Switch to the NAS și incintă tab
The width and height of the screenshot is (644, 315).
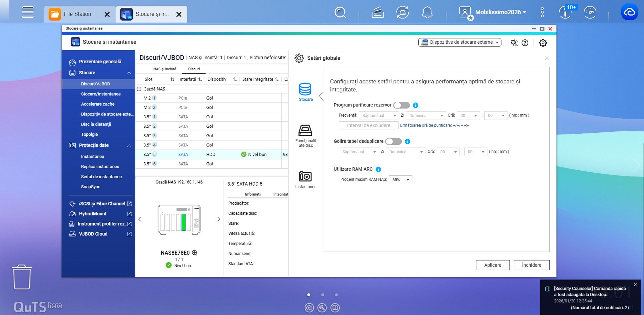[164, 69]
